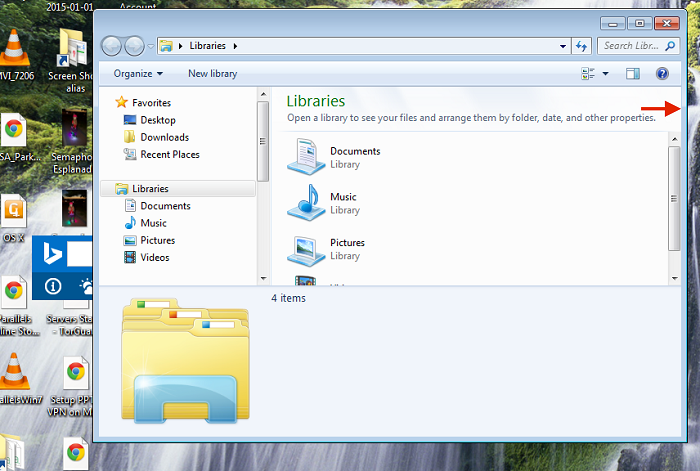This screenshot has width=700, height=471.
Task: Create a New library
Action: pyautogui.click(x=212, y=74)
